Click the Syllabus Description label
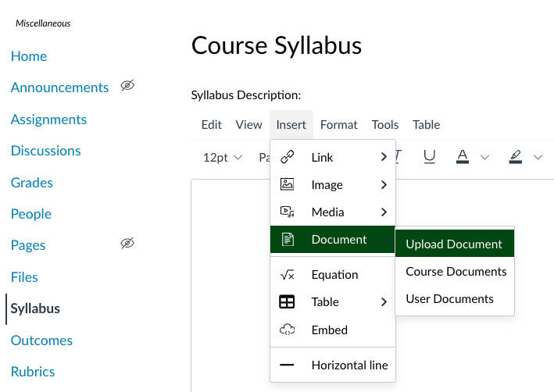The height and width of the screenshot is (392, 554). point(246,95)
